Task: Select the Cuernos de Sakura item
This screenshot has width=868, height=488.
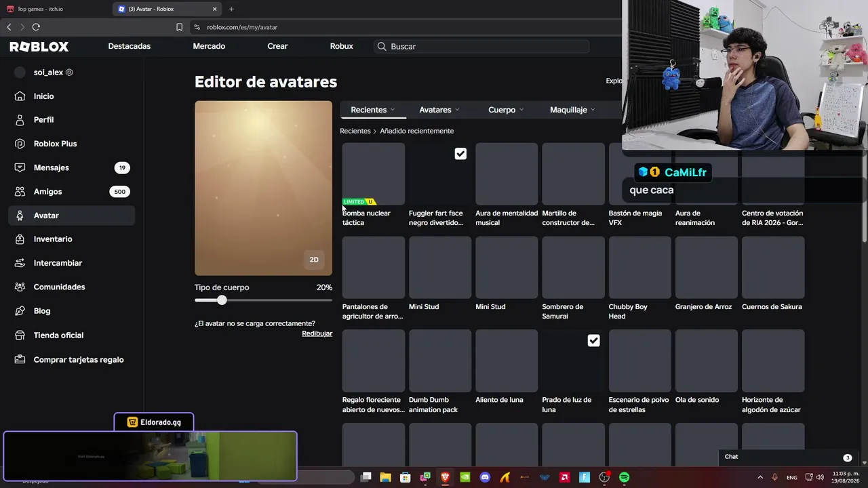Action: pyautogui.click(x=773, y=267)
